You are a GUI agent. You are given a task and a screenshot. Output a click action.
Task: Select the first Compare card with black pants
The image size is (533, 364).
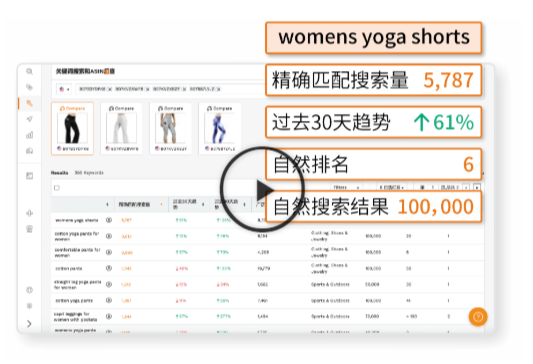(x=72, y=128)
